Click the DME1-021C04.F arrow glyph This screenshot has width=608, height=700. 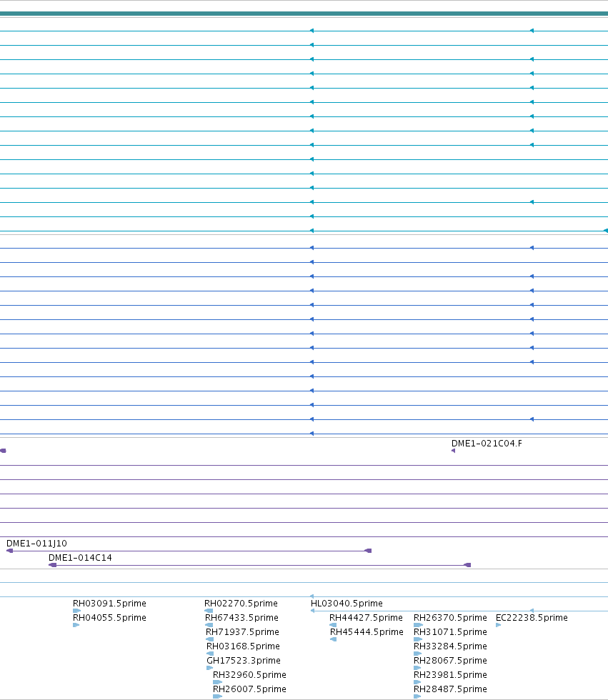point(453,451)
